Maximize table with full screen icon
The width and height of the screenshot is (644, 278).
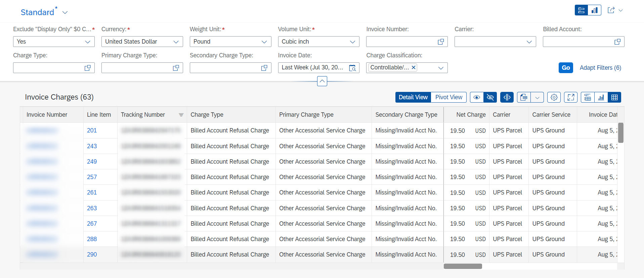click(571, 97)
